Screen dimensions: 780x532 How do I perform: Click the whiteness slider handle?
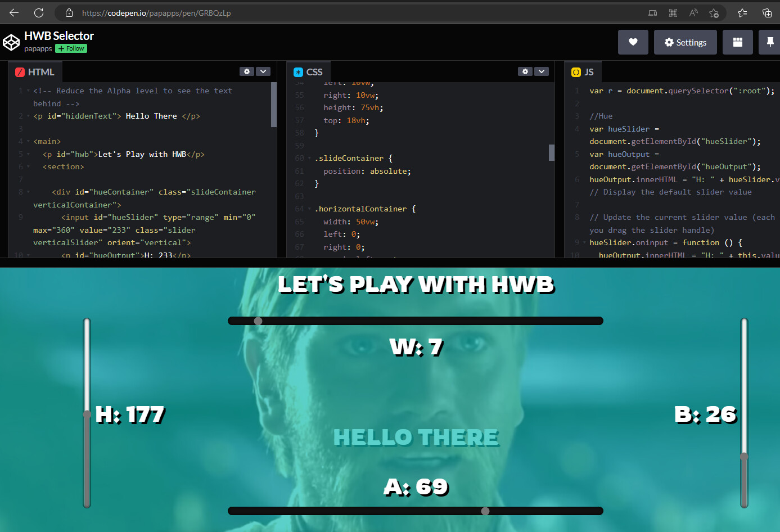258,321
